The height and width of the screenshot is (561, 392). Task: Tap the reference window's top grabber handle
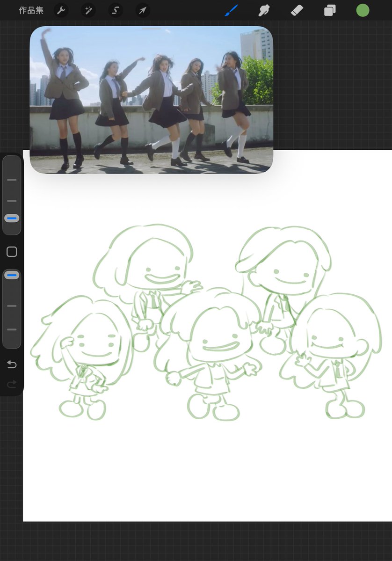click(151, 29)
